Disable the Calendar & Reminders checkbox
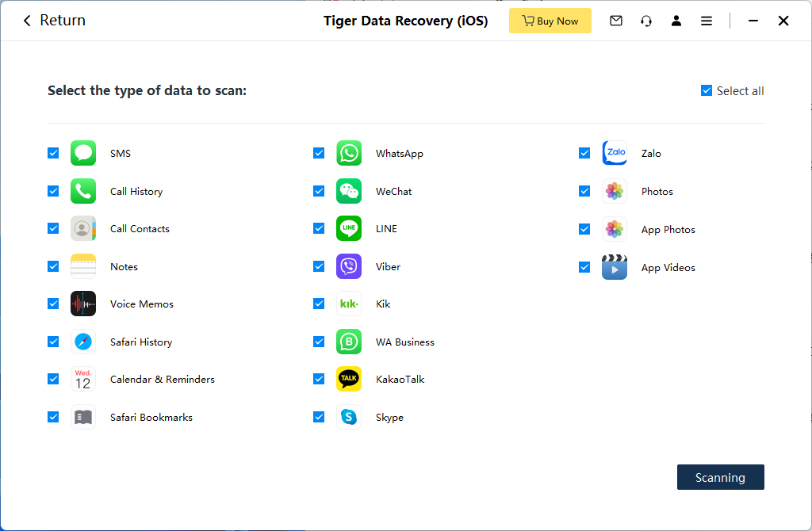812x531 pixels. pos(53,379)
